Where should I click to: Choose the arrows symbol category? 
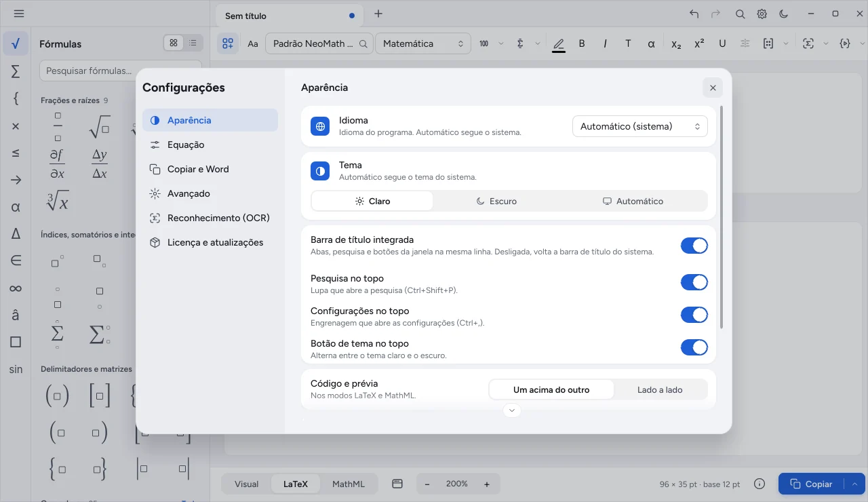pos(16,180)
